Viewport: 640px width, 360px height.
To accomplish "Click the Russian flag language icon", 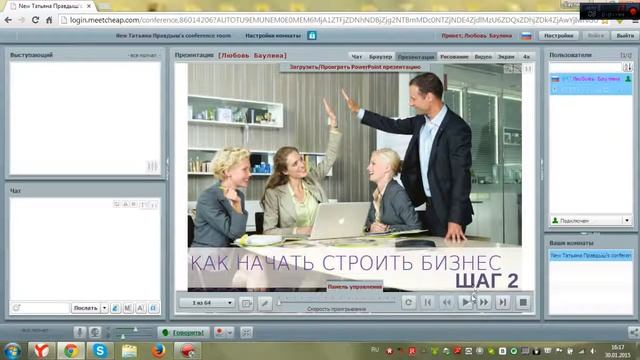I will coord(527,36).
